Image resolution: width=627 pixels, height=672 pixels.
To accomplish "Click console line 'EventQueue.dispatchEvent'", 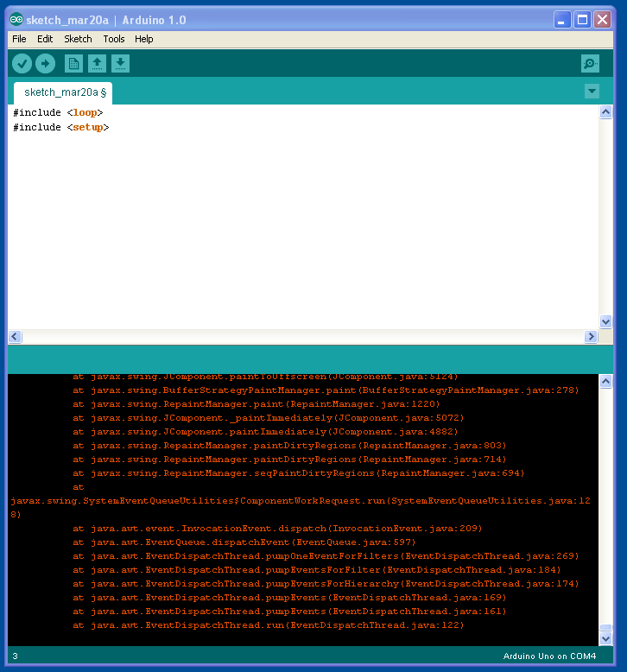I will click(x=244, y=542).
